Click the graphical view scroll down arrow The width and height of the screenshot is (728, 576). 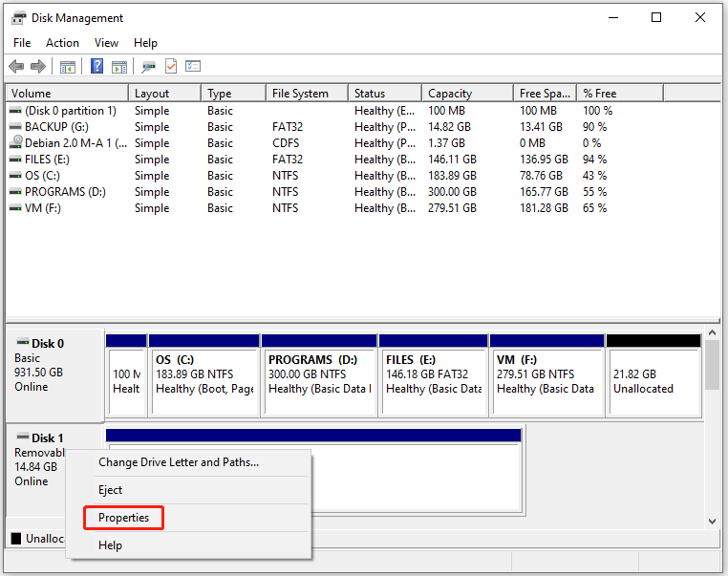pyautogui.click(x=712, y=522)
